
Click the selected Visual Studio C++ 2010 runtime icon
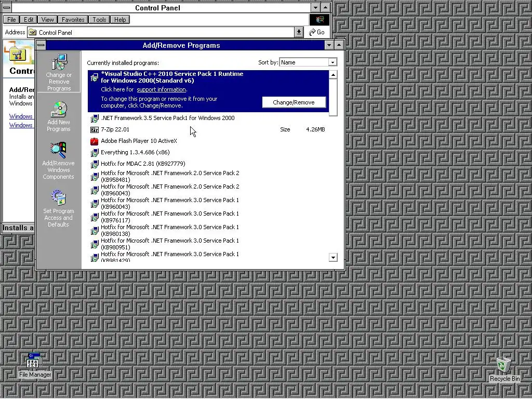pos(95,78)
